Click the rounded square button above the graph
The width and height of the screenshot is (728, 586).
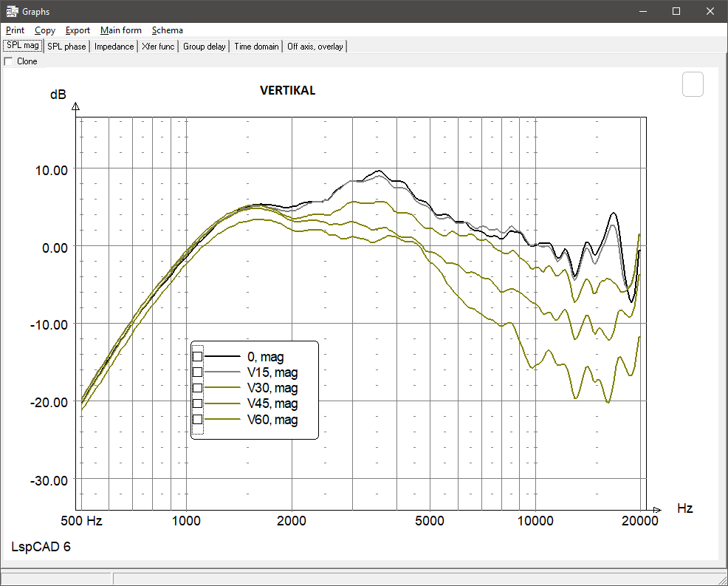click(693, 84)
